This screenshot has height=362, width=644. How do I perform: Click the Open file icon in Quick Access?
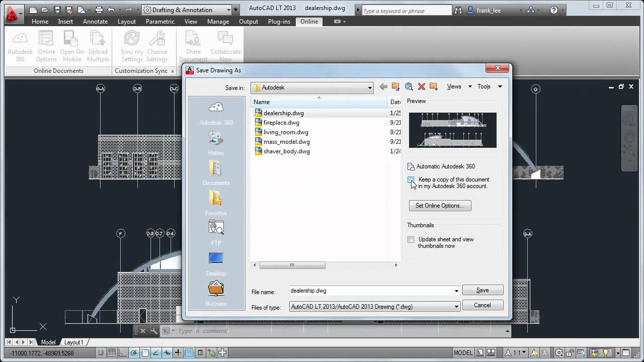pyautogui.click(x=45, y=10)
